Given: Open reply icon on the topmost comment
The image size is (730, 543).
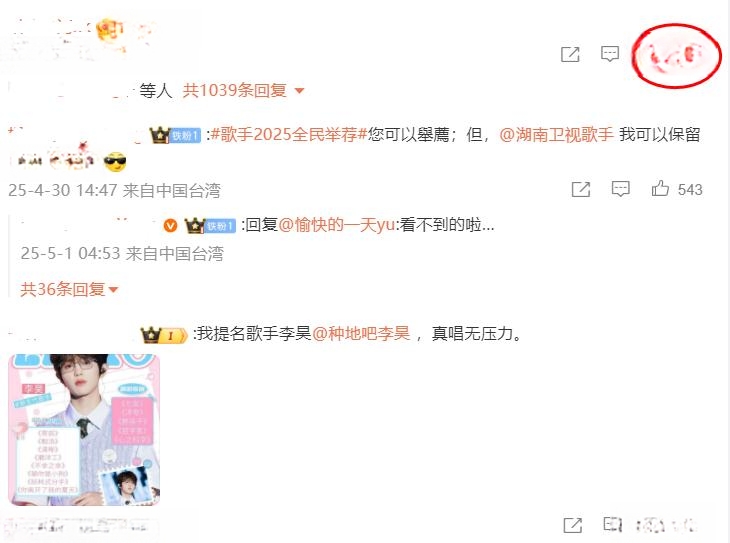Looking at the screenshot, I should click(609, 54).
